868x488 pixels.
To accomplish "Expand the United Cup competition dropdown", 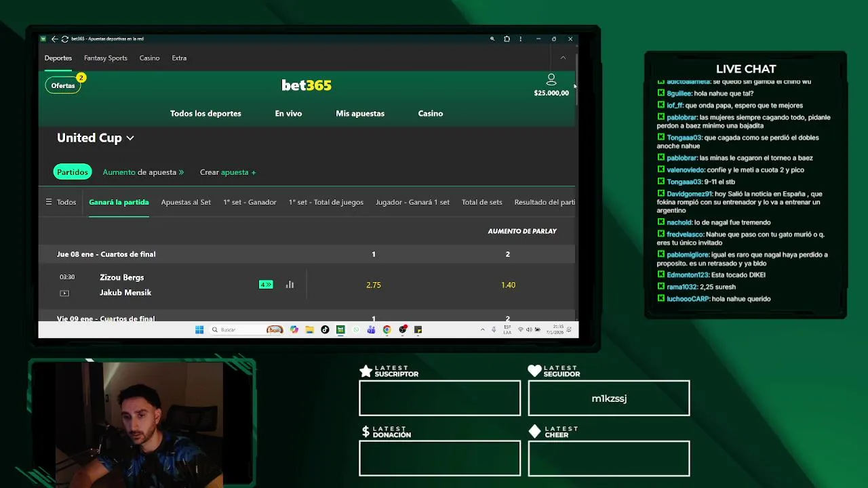I will coord(96,138).
